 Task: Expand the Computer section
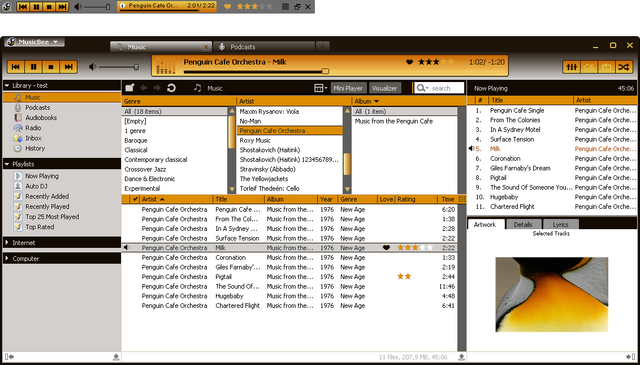[x=7, y=258]
